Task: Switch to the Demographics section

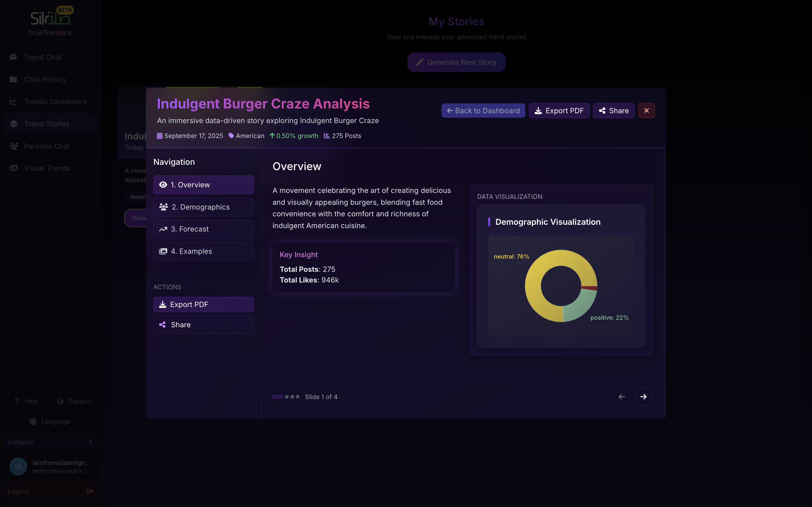Action: 203,207
